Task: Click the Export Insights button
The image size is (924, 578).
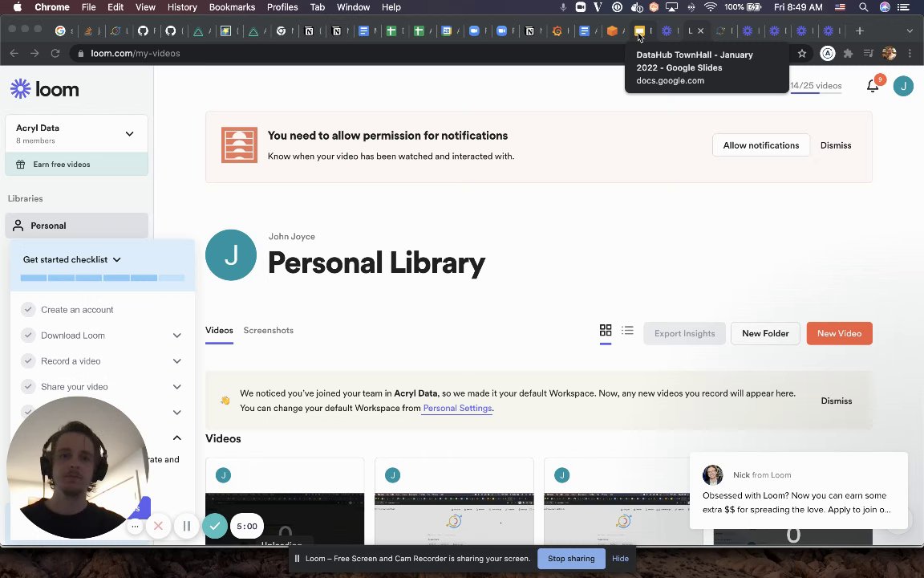Action: [684, 333]
